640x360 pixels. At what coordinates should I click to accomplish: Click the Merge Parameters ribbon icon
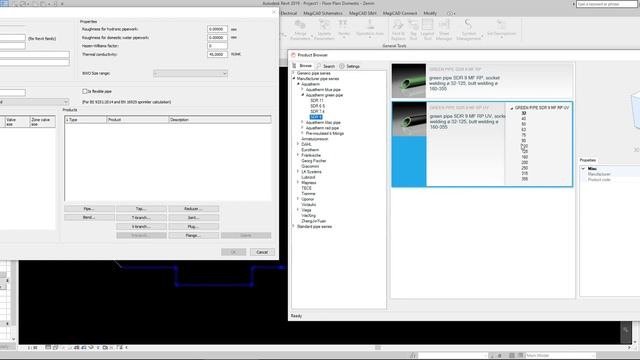pyautogui.click(x=300, y=25)
